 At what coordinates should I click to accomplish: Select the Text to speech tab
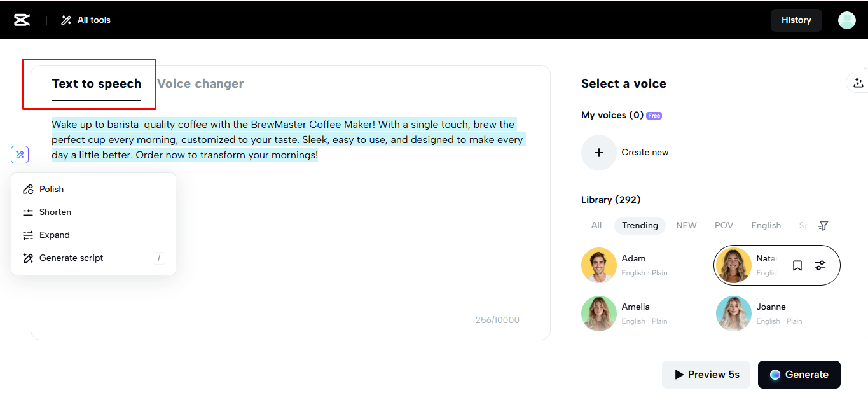click(x=97, y=83)
